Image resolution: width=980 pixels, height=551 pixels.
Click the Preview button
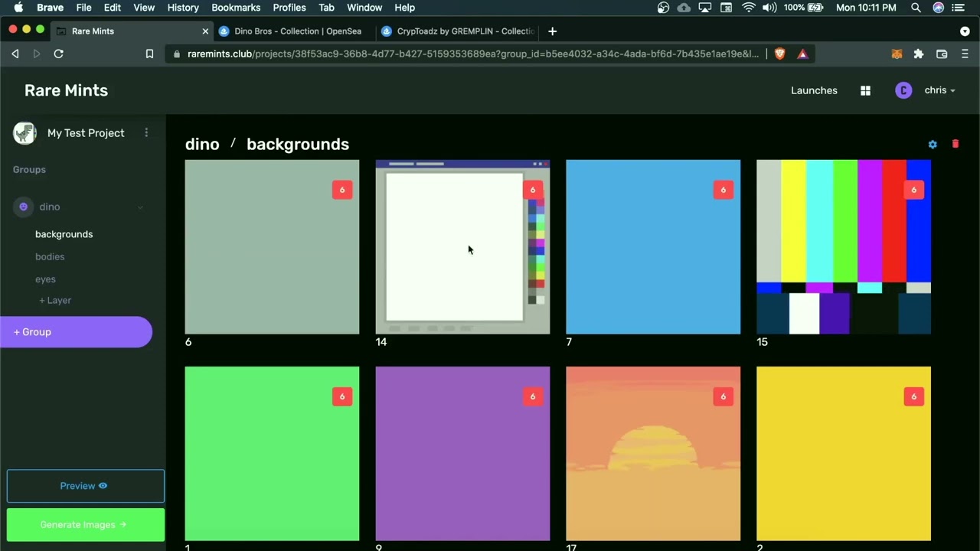pyautogui.click(x=85, y=486)
